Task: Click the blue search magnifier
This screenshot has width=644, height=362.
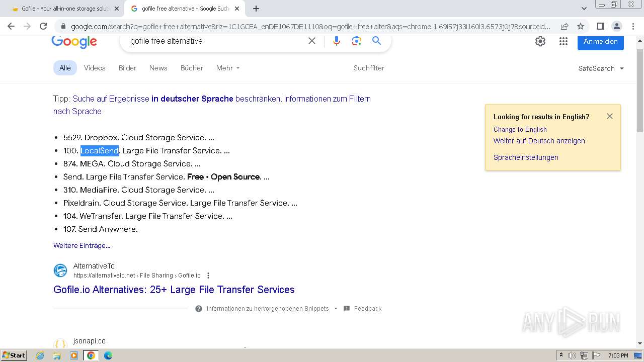Action: click(x=376, y=41)
